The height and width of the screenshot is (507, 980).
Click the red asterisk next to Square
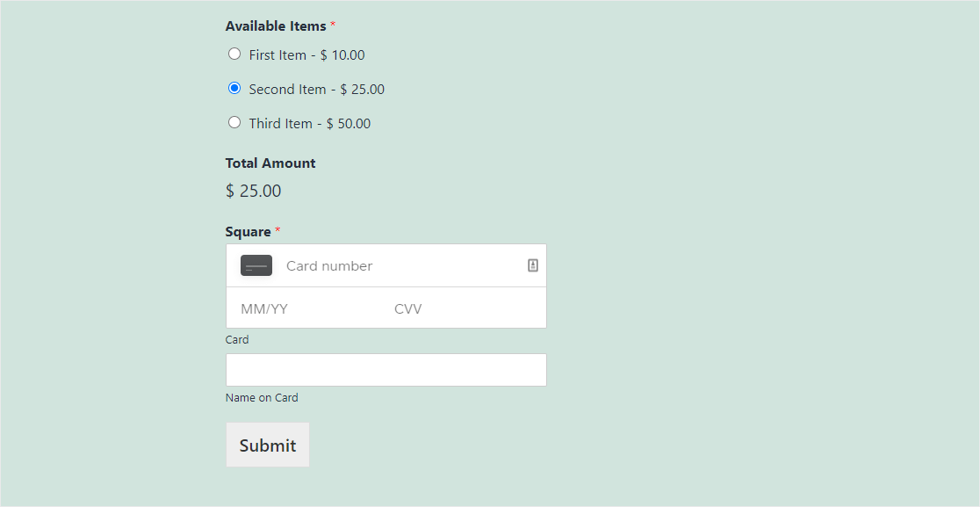pos(278,230)
